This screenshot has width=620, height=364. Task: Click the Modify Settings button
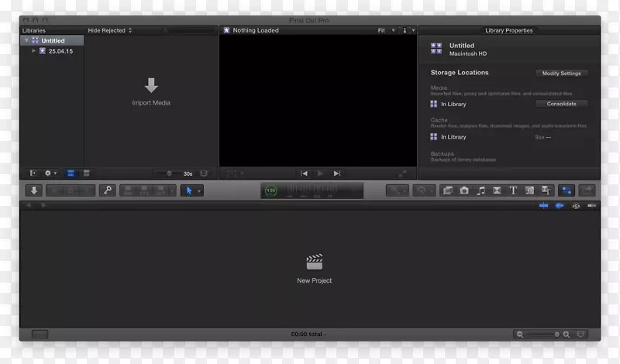(561, 73)
